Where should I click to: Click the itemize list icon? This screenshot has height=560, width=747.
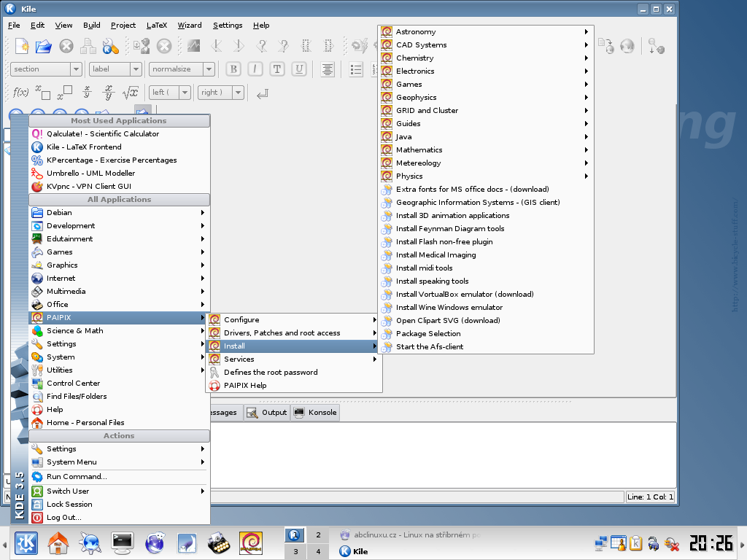[x=356, y=69]
